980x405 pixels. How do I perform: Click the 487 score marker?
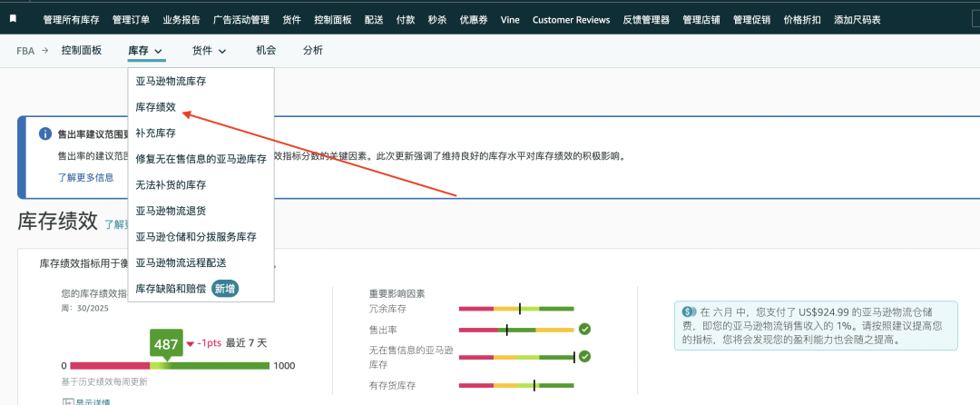coord(166,344)
